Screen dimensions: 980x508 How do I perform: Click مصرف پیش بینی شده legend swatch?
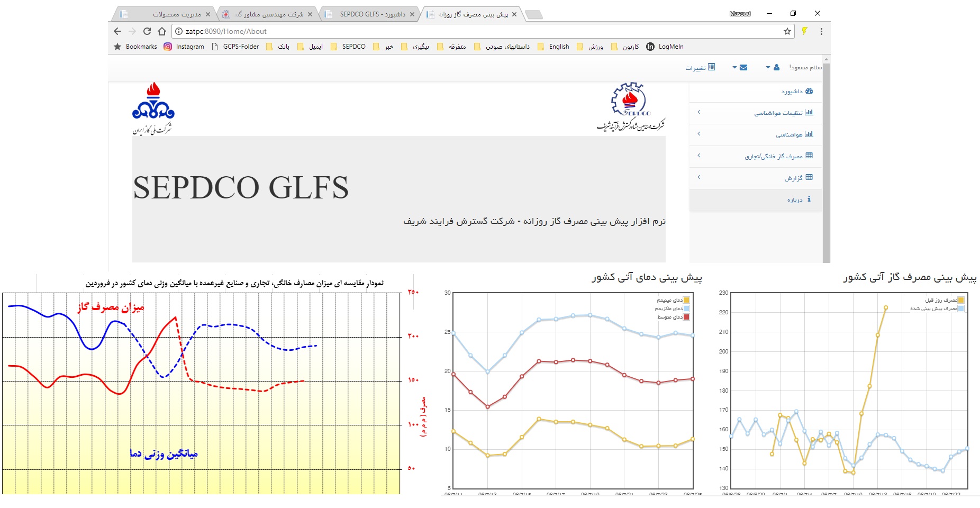(x=961, y=309)
